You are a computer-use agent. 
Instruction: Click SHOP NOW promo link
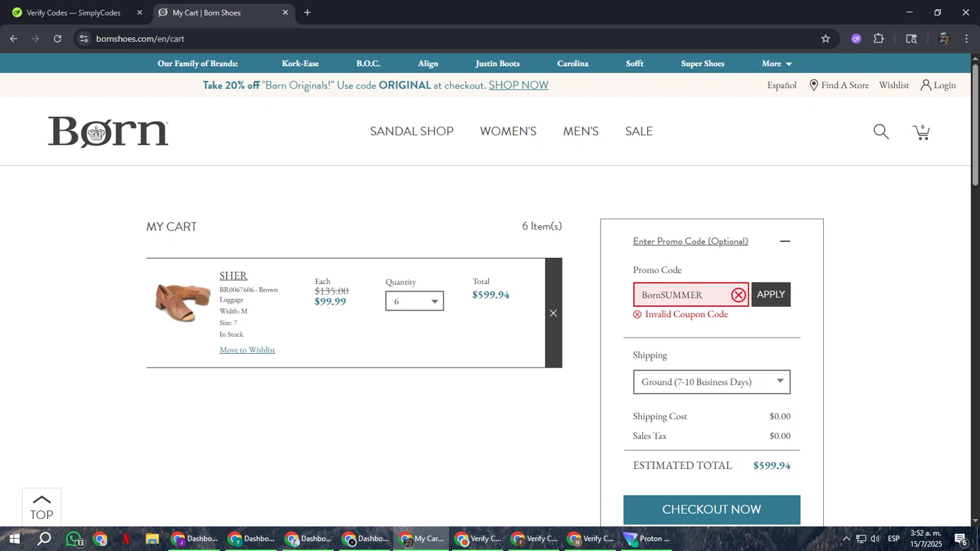tap(518, 86)
